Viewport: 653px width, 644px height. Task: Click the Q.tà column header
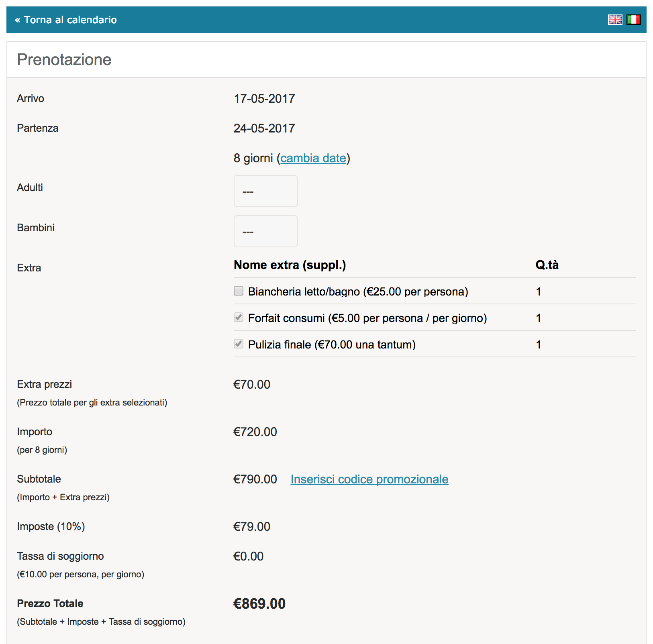point(547,265)
